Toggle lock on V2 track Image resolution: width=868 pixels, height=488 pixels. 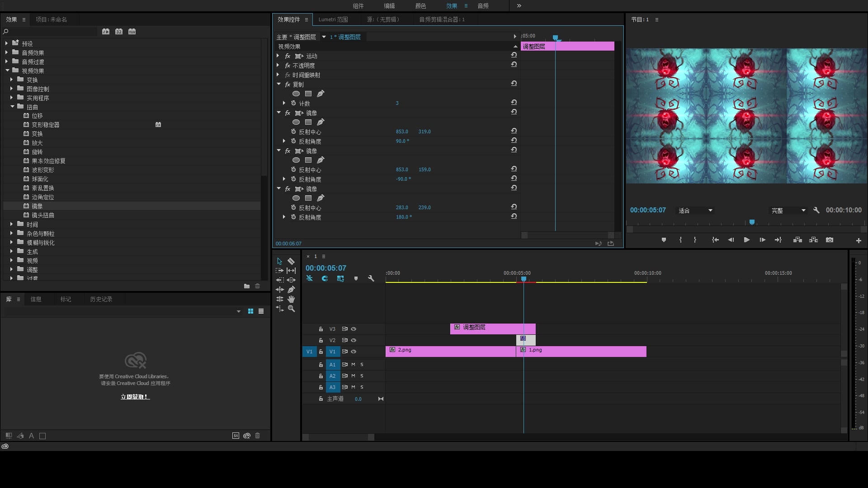click(x=321, y=340)
